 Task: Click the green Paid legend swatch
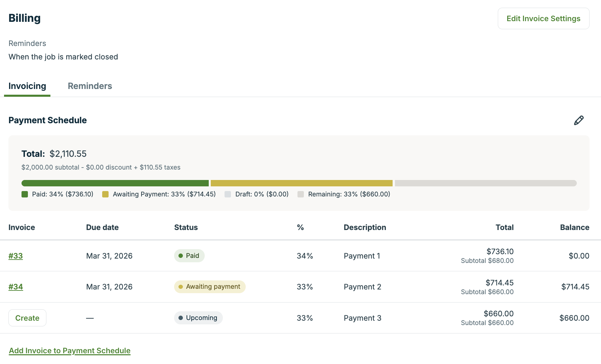[25, 194]
